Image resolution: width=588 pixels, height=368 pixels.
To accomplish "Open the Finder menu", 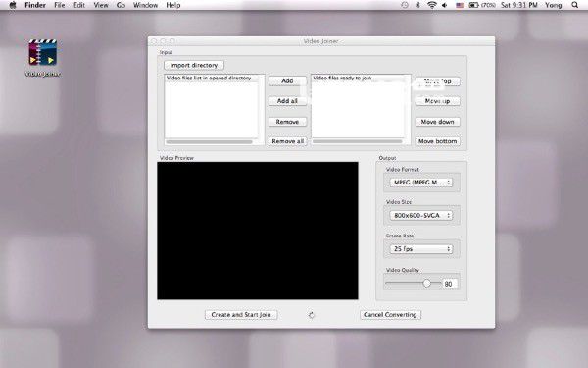I will pos(35,5).
